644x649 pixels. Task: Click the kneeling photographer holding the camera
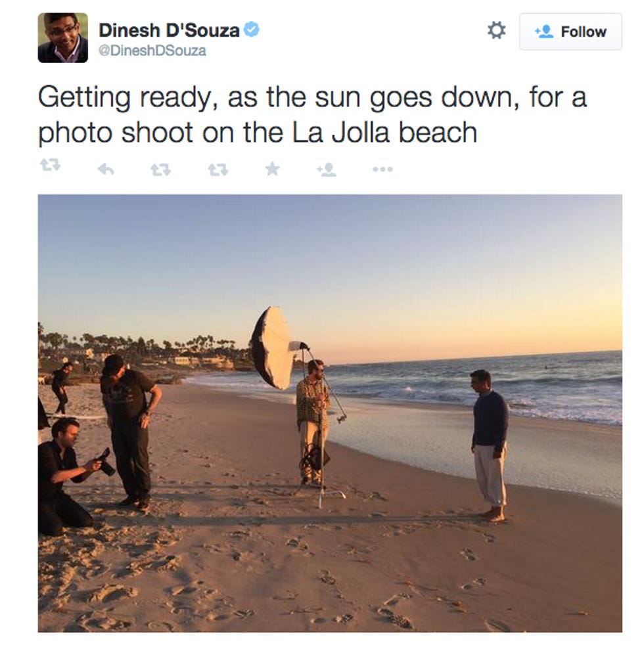click(66, 476)
